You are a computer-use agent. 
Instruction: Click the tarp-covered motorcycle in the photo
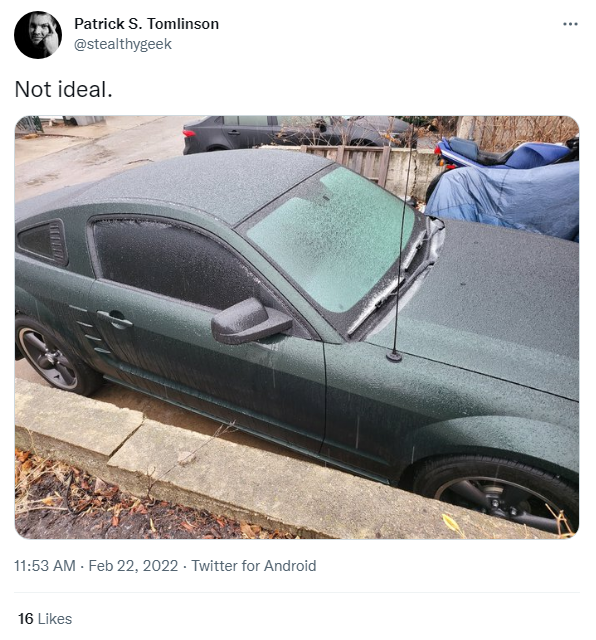[x=504, y=200]
